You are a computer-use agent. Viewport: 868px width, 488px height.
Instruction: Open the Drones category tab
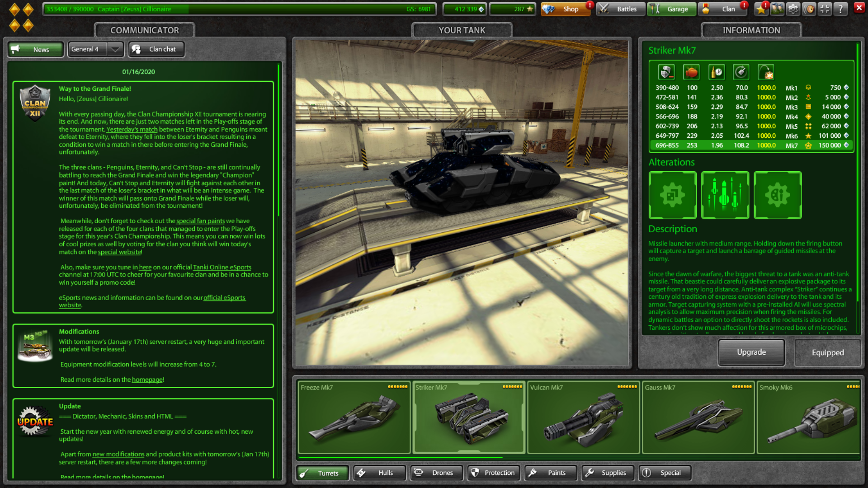[x=436, y=473]
